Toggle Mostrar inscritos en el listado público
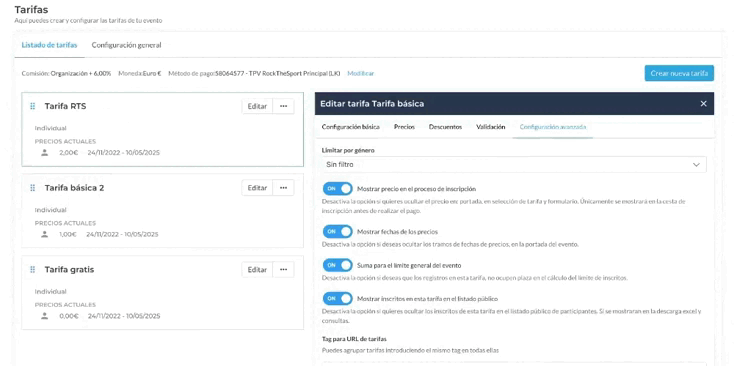The height and width of the screenshot is (366, 734). [x=338, y=298]
